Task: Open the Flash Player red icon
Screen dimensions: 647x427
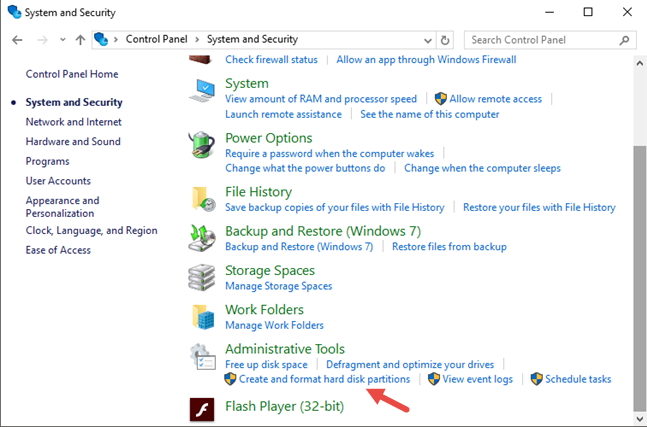Action: coord(202,409)
